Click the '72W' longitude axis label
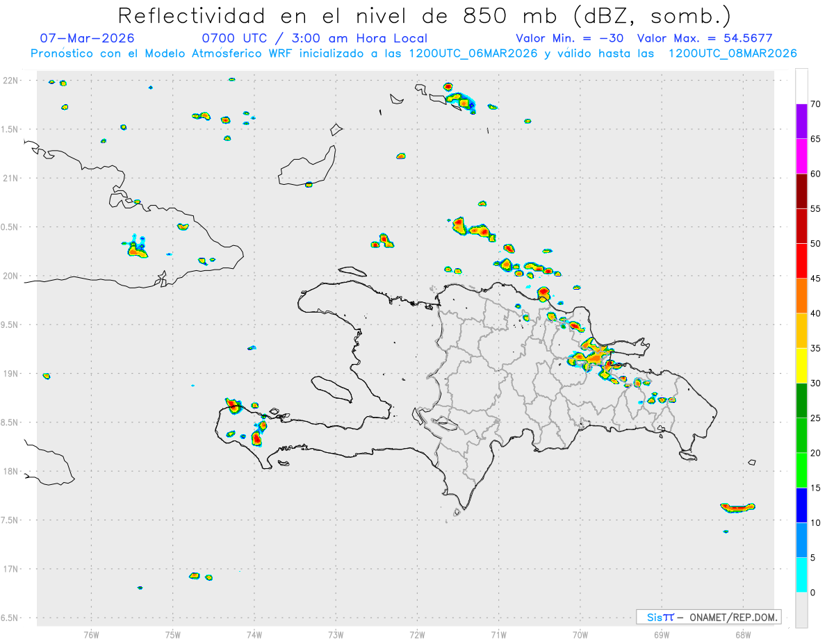This screenshot has width=834, height=644. (x=417, y=634)
